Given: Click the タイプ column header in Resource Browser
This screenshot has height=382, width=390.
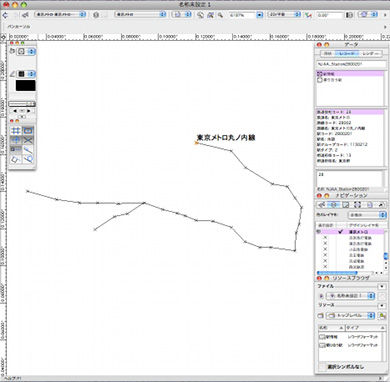Looking at the screenshot, I should pos(365,328).
